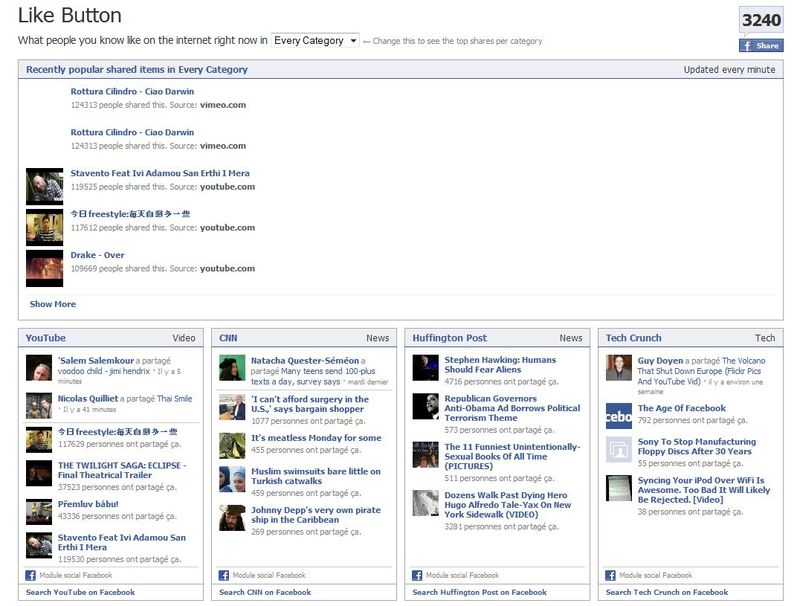This screenshot has width=800, height=606.
Task: Click Natacha Quester-Séméon name link
Action: click(x=305, y=360)
